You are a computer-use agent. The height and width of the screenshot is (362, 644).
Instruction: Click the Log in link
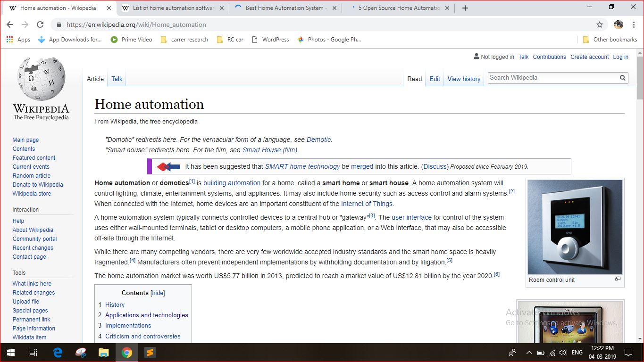click(620, 57)
